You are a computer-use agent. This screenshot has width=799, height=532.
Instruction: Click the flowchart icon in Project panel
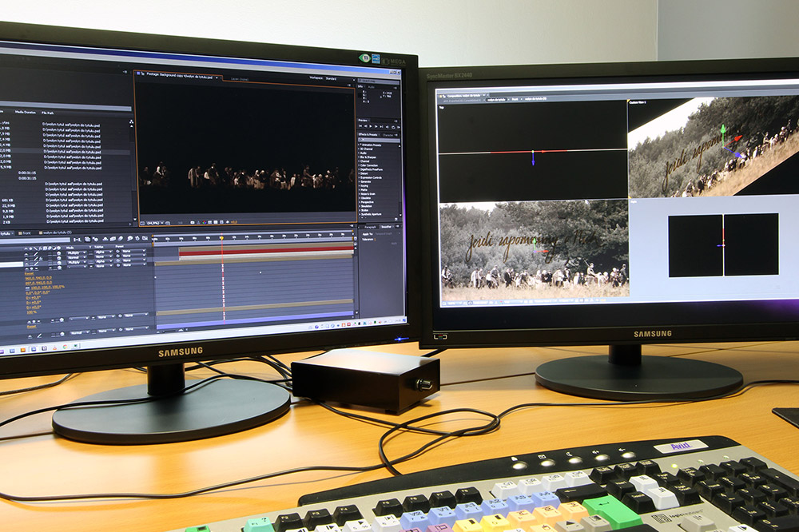132,122
